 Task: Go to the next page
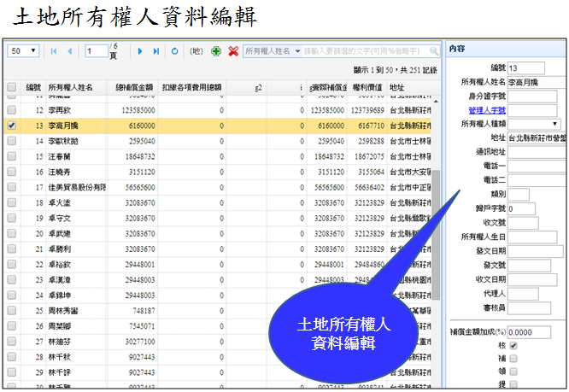[x=140, y=51]
